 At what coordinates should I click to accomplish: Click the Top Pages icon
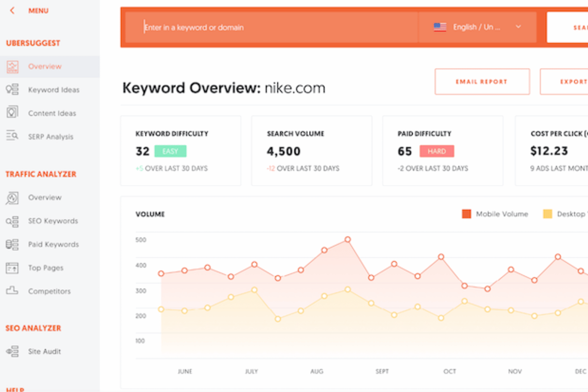(x=12, y=268)
